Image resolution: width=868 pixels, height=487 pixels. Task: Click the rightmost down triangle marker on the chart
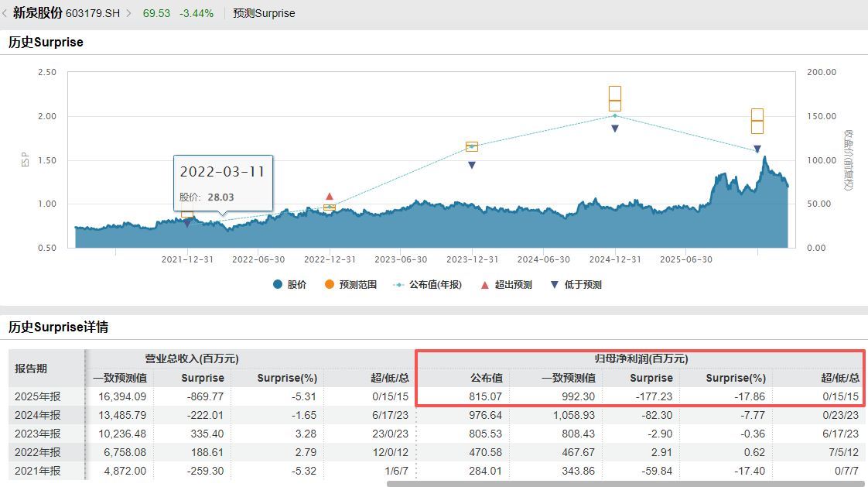757,149
